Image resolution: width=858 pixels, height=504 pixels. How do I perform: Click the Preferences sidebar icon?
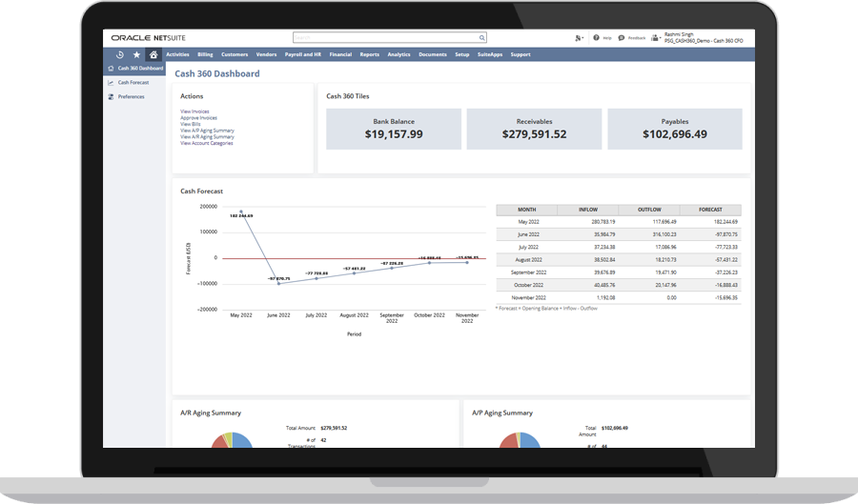[112, 97]
